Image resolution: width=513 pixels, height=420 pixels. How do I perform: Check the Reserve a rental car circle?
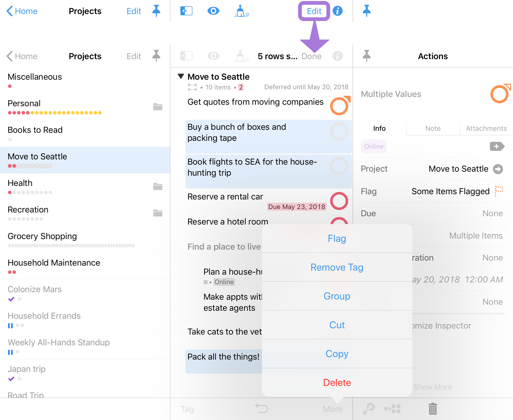pos(339,201)
